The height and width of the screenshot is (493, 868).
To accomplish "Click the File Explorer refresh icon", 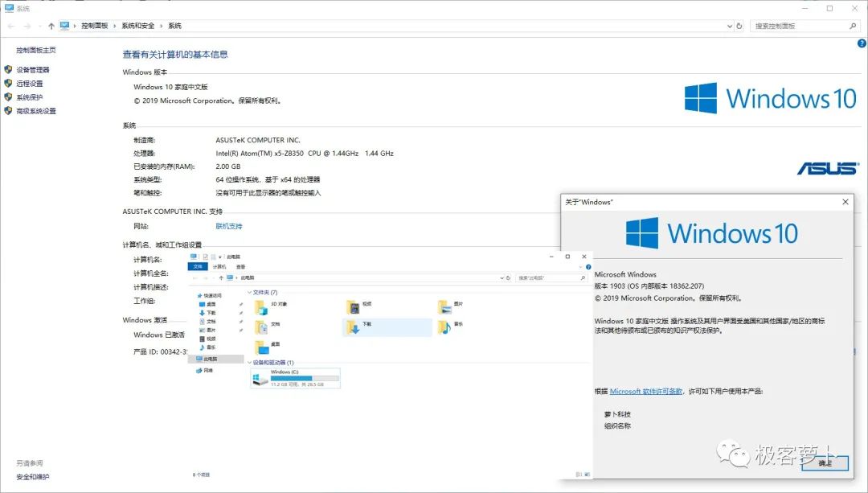I will [508, 278].
